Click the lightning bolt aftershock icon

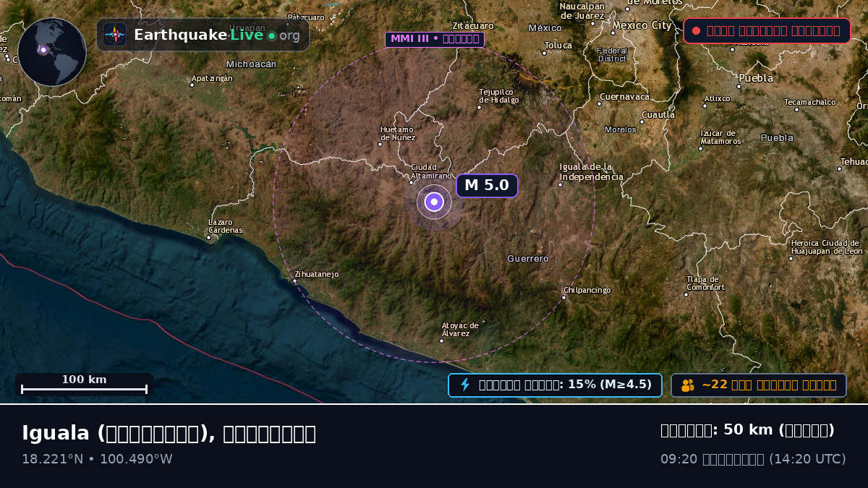(465, 385)
